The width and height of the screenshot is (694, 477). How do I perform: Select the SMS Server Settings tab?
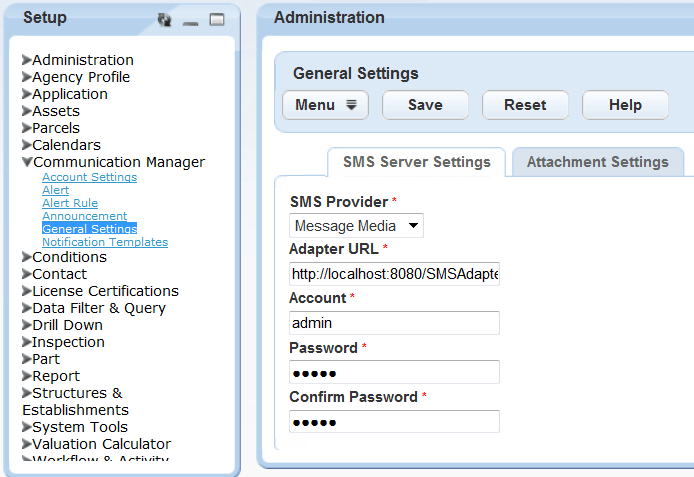point(416,162)
